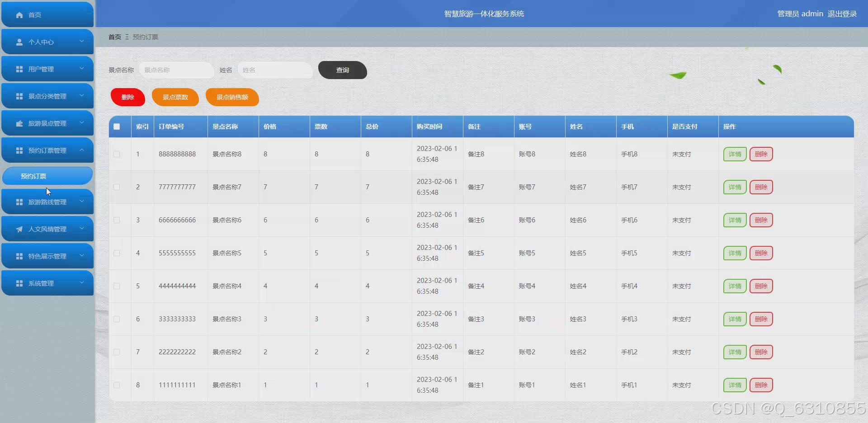Check the row for order 6666666666
Image resolution: width=868 pixels, height=423 pixels.
117,220
